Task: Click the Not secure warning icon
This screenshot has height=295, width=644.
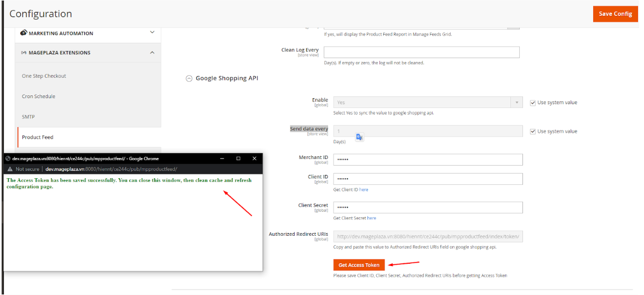Action: coord(9,169)
